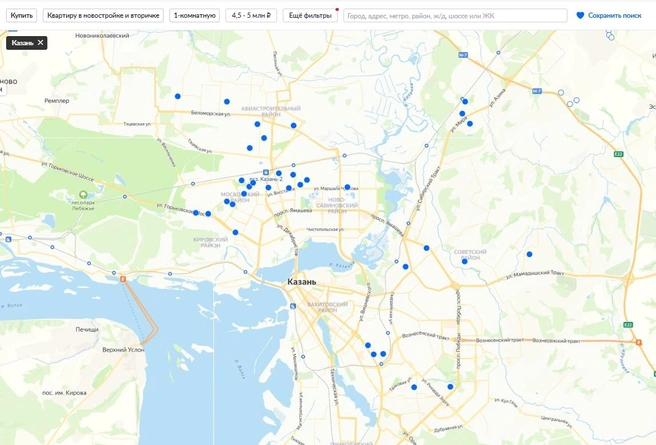
Task: Expand Квартиру в новостройке и вторичке dropdown
Action: coord(103,15)
